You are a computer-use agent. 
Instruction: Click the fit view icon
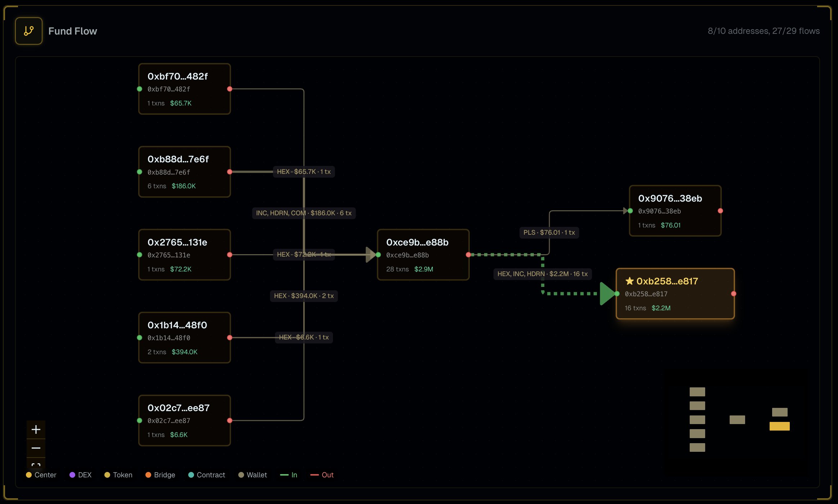(36, 464)
